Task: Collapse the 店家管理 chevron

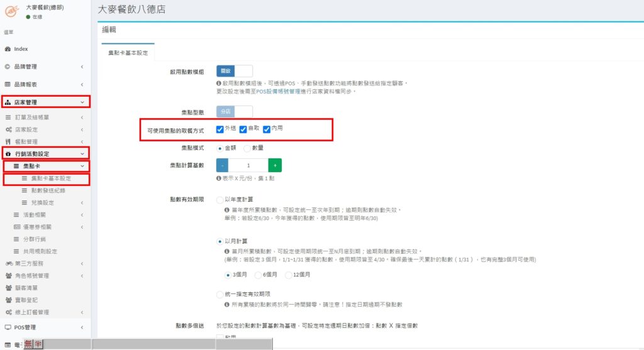Action: [x=82, y=102]
